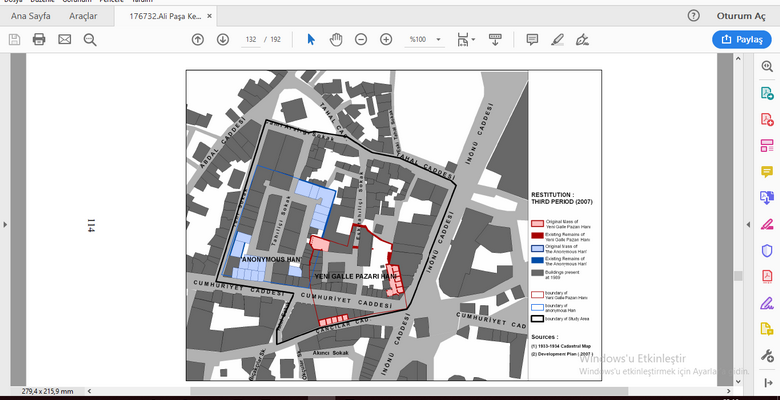
Task: Click the Oturum Aç sign-in link
Action: [740, 16]
